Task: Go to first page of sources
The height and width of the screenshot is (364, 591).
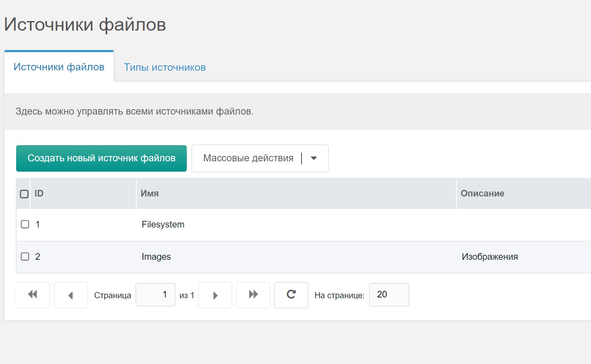Action: [33, 295]
